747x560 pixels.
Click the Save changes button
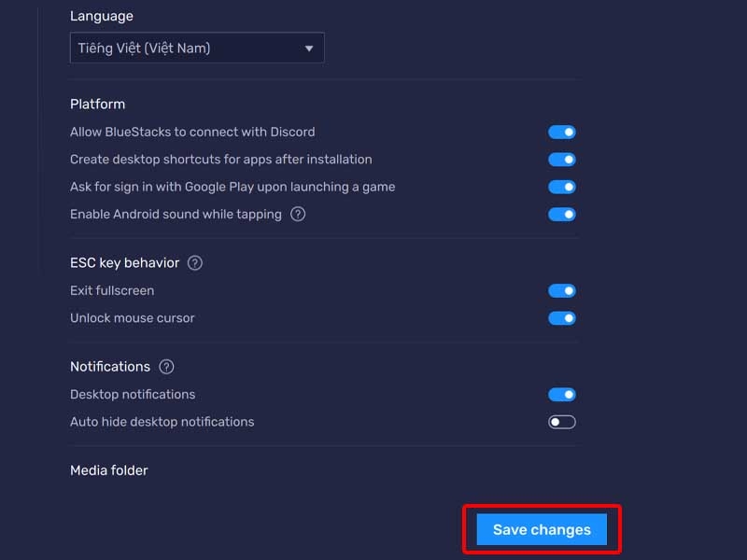point(542,529)
